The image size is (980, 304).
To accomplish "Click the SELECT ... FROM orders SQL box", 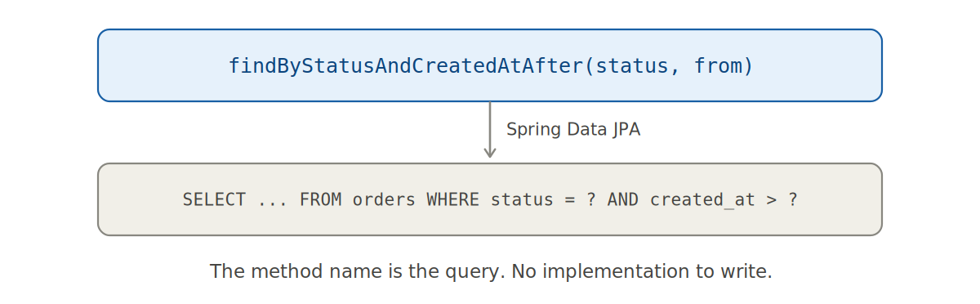I will coord(490,199).
